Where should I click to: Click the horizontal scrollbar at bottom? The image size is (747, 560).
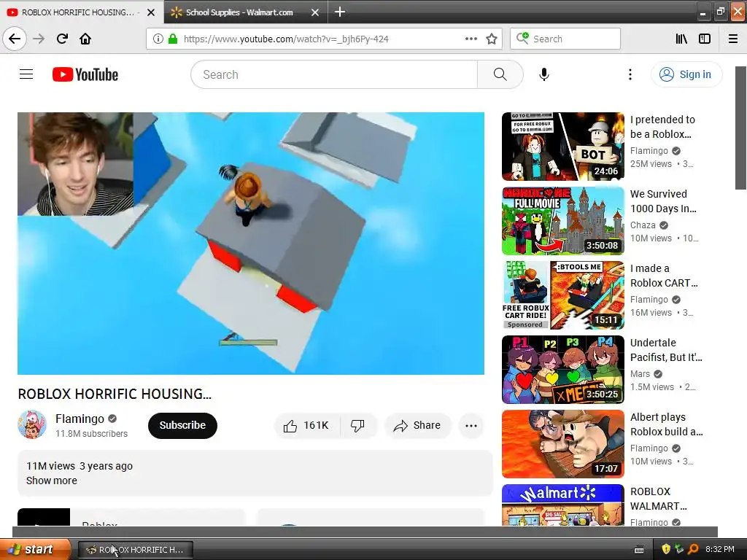pos(365,532)
